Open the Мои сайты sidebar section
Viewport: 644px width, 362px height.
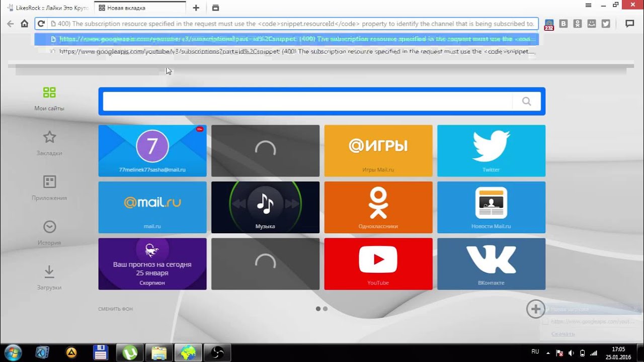[49, 98]
